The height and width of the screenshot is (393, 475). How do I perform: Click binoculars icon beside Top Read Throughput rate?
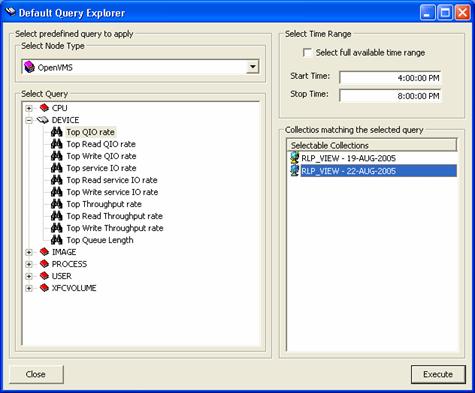click(x=57, y=216)
